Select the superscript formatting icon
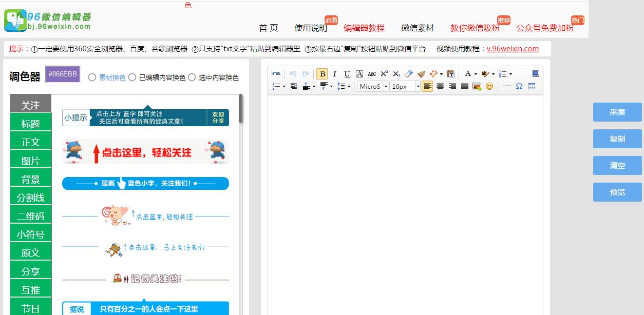Screen dimensions: 644x315 [384, 74]
